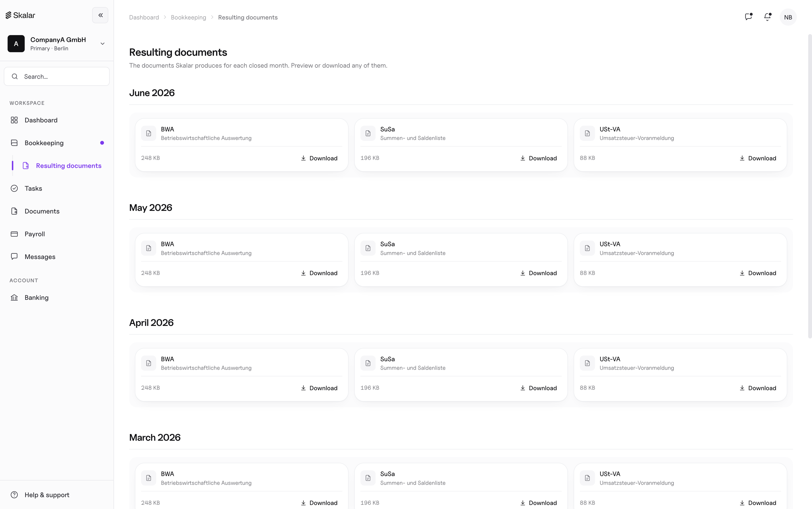Viewport: 812px width, 509px height.
Task: Click the Bookkeeping breadcrumb link
Action: pyautogui.click(x=188, y=17)
